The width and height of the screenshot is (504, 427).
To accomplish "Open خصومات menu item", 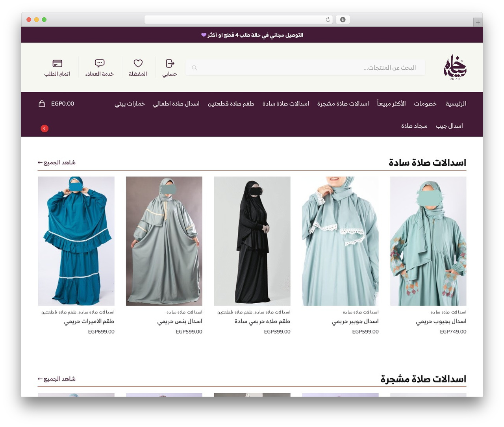I will click(x=425, y=104).
